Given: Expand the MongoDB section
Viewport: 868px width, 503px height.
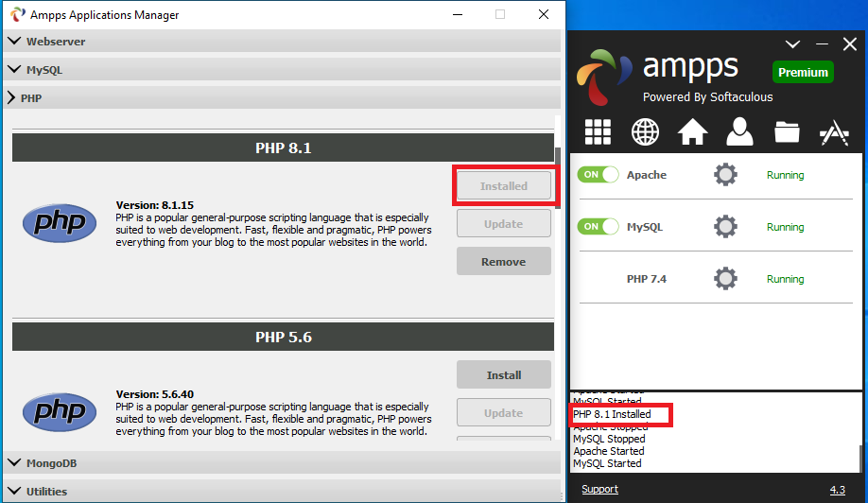Looking at the screenshot, I should pos(282,463).
